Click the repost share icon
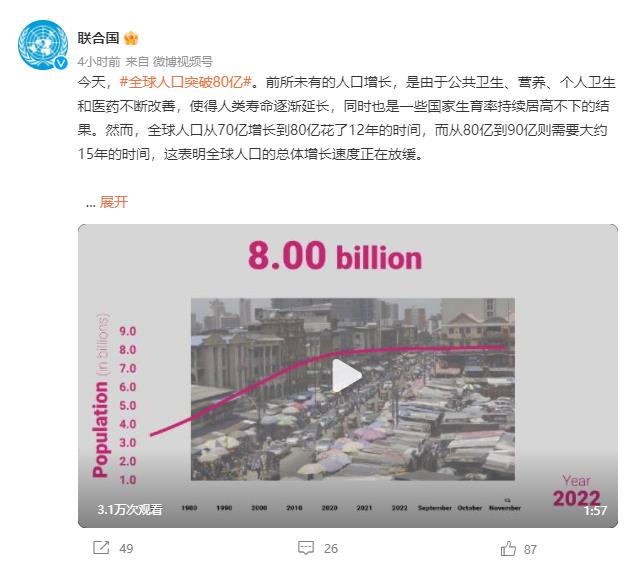Image resolution: width=635 pixels, height=566 pixels. (x=101, y=548)
